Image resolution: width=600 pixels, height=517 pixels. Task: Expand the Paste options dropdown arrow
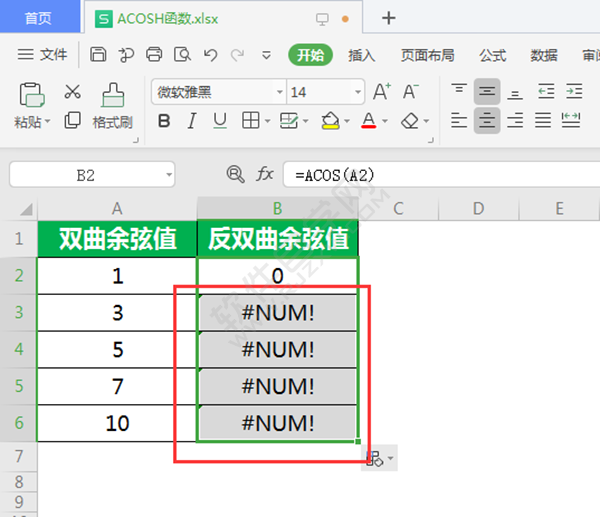pyautogui.click(x=48, y=122)
